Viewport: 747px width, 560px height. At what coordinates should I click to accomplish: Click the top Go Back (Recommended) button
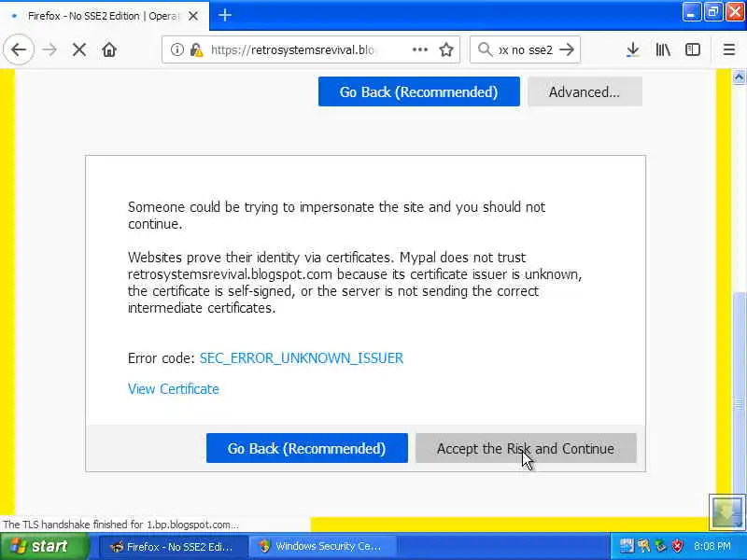click(x=418, y=91)
